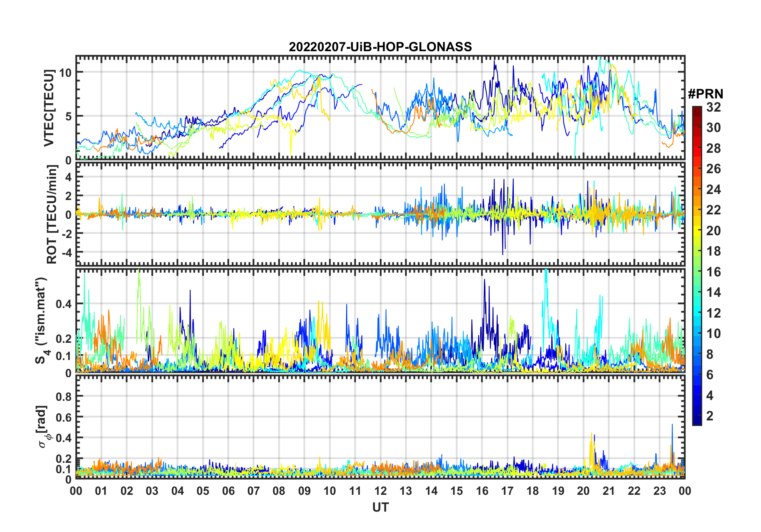Click the cyan colorbar region near 12
This screenshot has height=532, width=761.
click(x=697, y=313)
